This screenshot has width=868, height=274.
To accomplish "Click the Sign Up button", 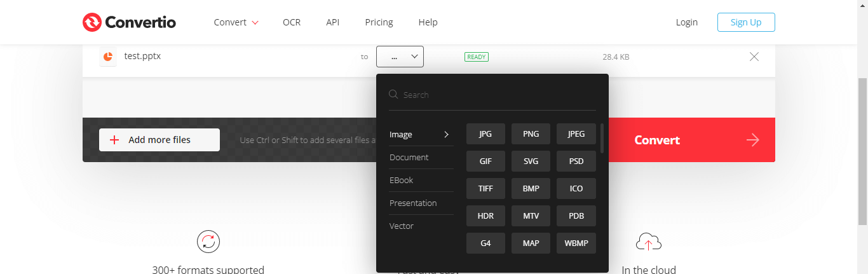I will pos(746,22).
